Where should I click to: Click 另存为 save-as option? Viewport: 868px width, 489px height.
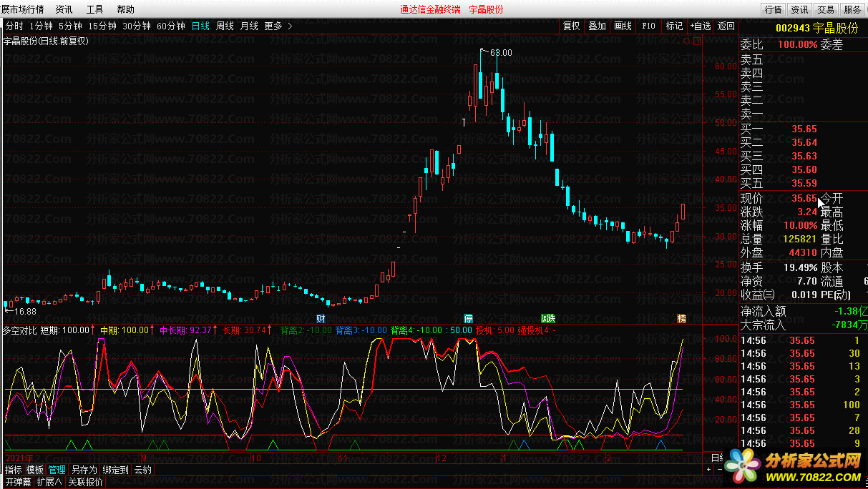tap(84, 470)
